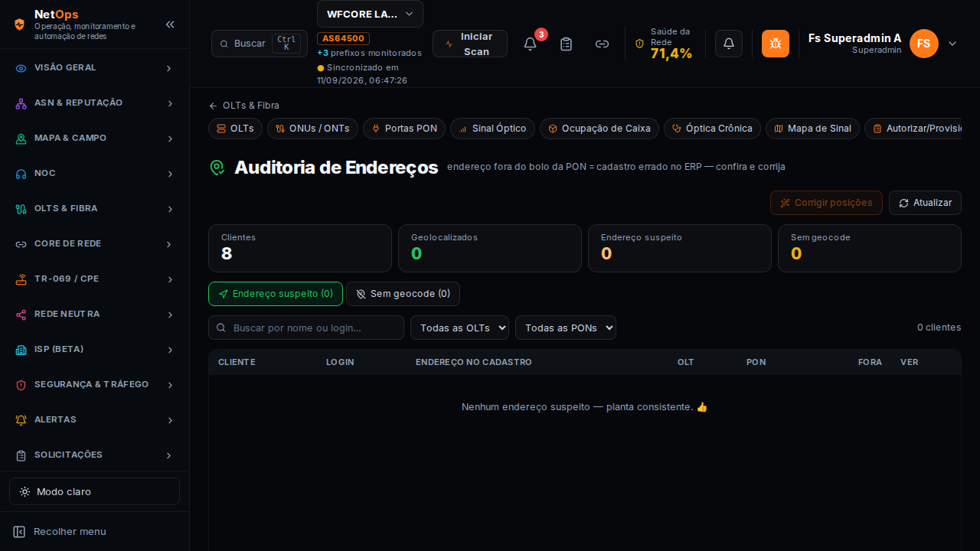Click the ISP (Beta) building icon
Screen dimensions: 980x551
[x=21, y=350]
